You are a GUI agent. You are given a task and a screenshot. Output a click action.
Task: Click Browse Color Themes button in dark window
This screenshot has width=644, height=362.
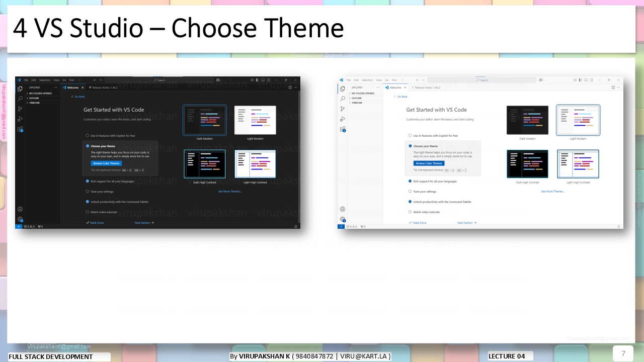tap(106, 163)
